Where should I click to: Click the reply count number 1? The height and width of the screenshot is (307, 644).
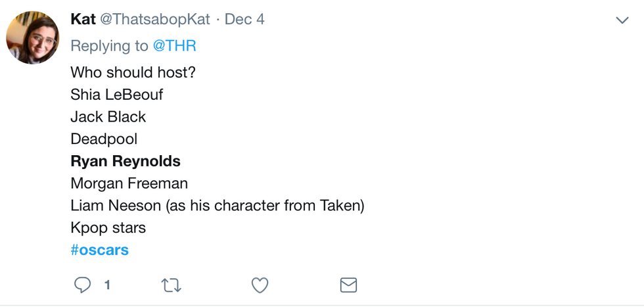(107, 285)
